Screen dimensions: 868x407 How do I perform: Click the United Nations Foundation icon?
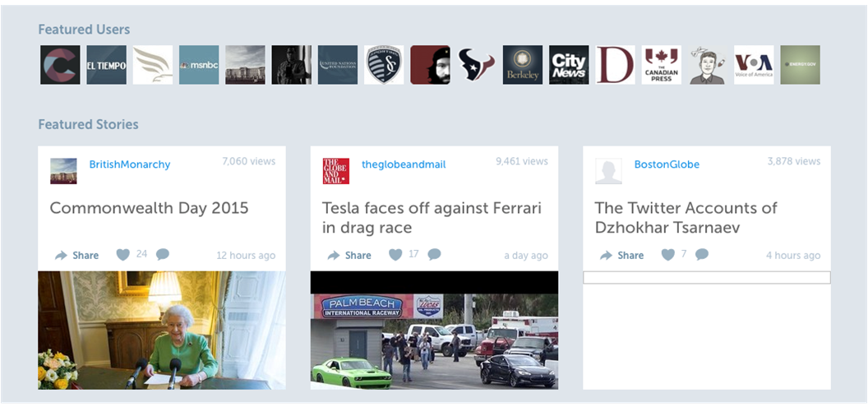(338, 65)
